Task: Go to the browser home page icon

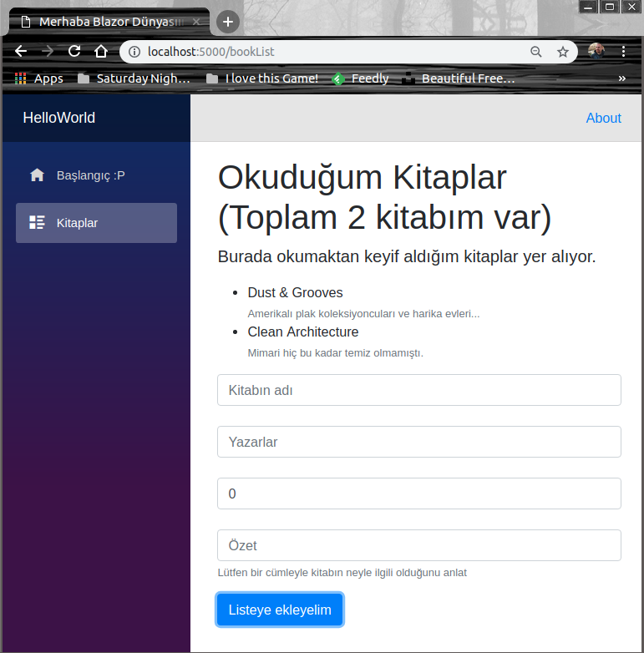Action: tap(101, 52)
